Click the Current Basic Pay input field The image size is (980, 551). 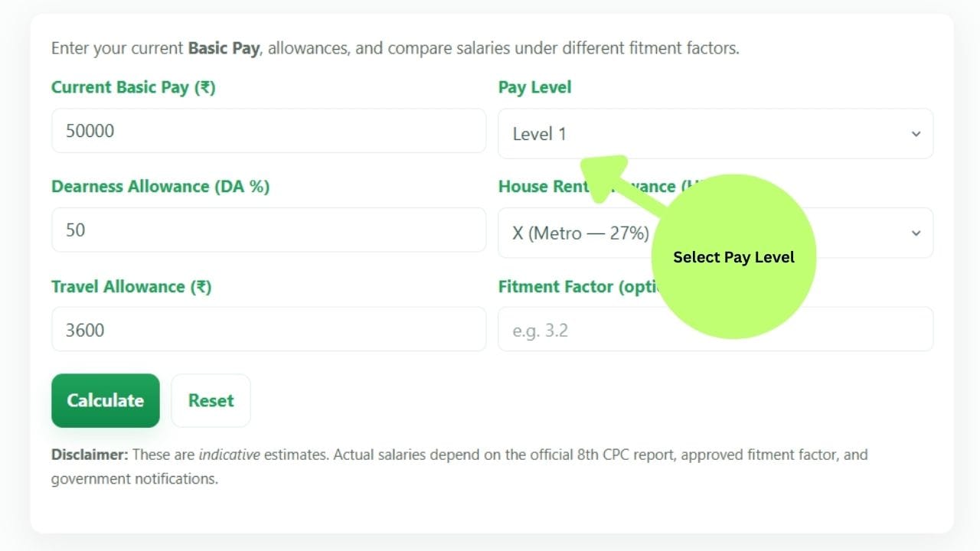pos(268,131)
